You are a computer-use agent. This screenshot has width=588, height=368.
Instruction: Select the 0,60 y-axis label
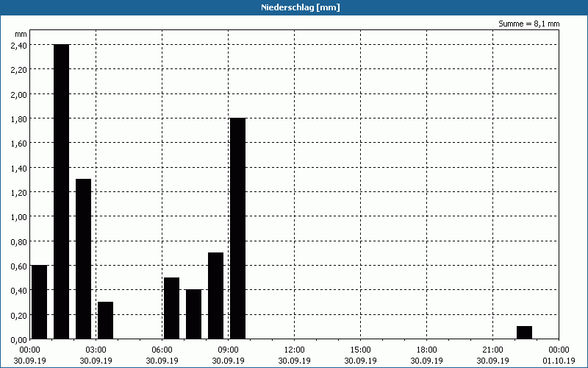point(19,266)
